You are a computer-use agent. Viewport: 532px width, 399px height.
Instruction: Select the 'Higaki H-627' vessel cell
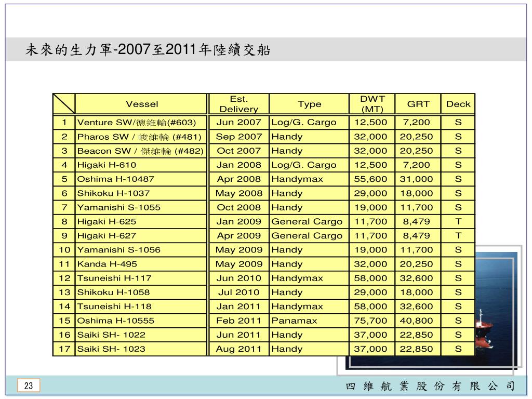point(141,236)
